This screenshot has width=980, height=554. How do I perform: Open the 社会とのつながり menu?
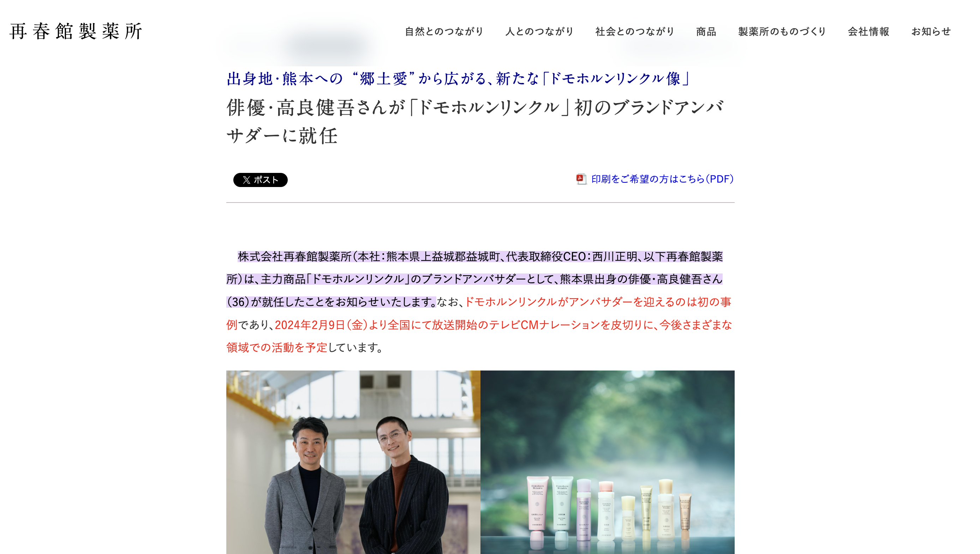pos(635,31)
